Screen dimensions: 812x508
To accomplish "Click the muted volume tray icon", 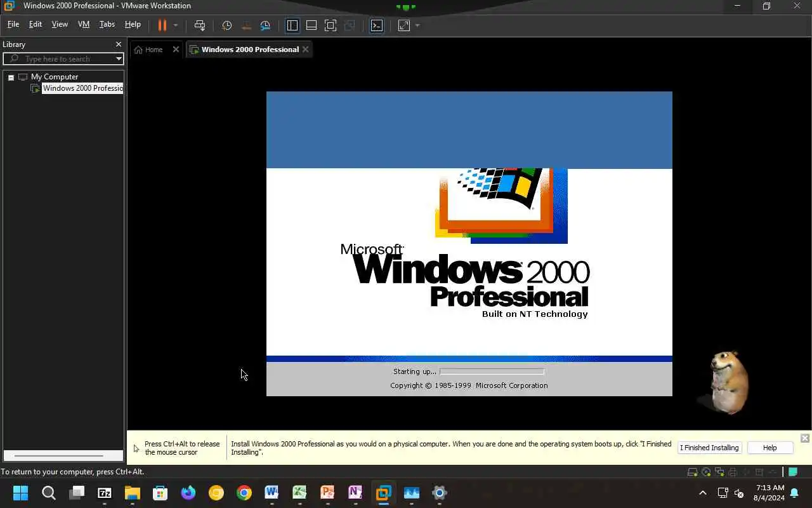I will [739, 493].
